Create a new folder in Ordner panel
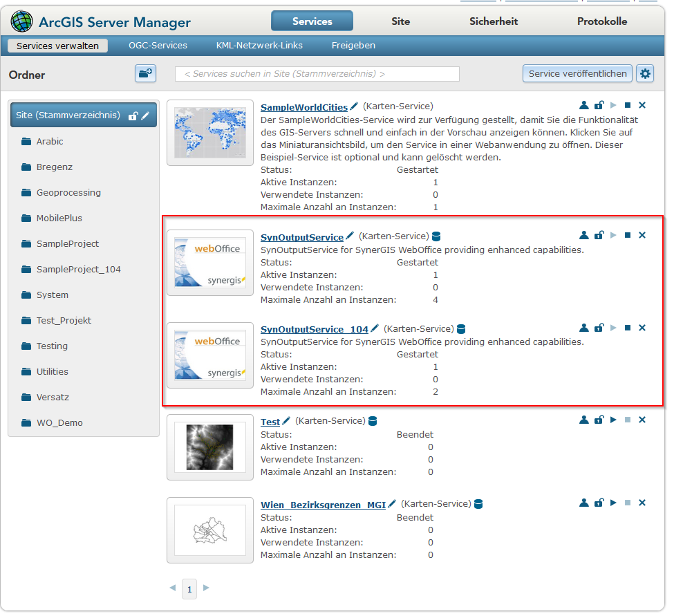 pyautogui.click(x=145, y=73)
